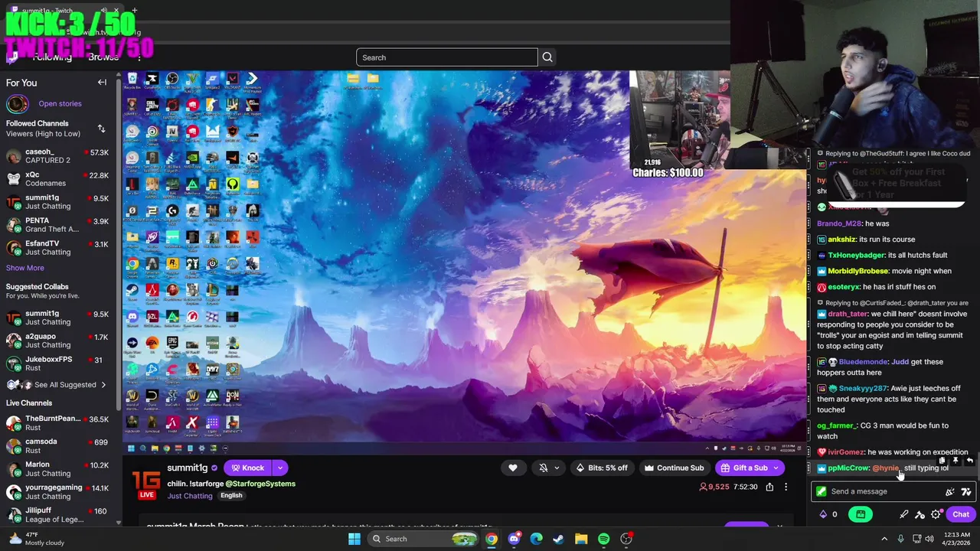Click Bits: 5% off button
Image resolution: width=980 pixels, height=551 pixels.
602,468
